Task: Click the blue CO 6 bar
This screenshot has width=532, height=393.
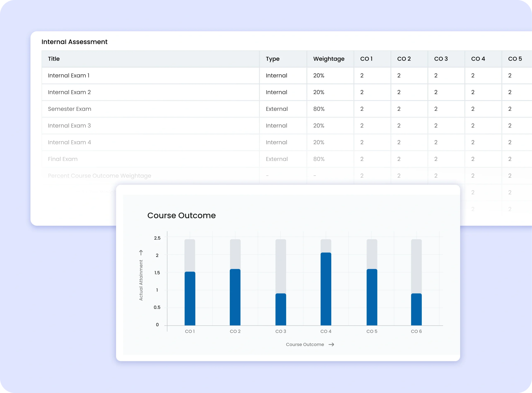Action: (x=416, y=309)
